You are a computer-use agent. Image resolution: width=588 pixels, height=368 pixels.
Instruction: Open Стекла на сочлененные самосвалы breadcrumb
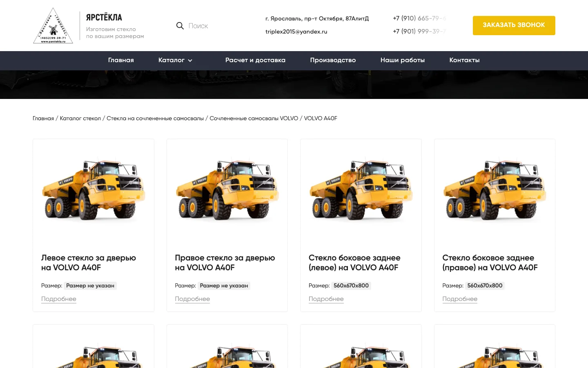point(155,118)
